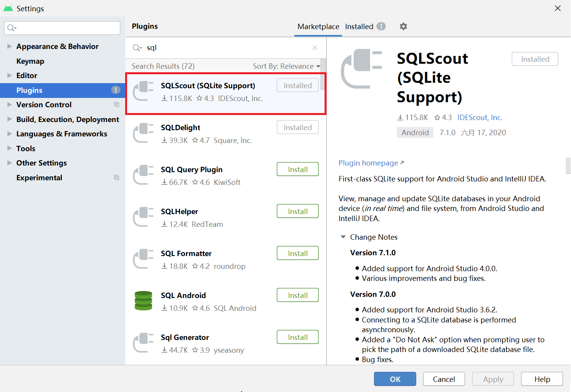Click the Help button
Viewport: 571px width, 392px height.
[x=542, y=379]
